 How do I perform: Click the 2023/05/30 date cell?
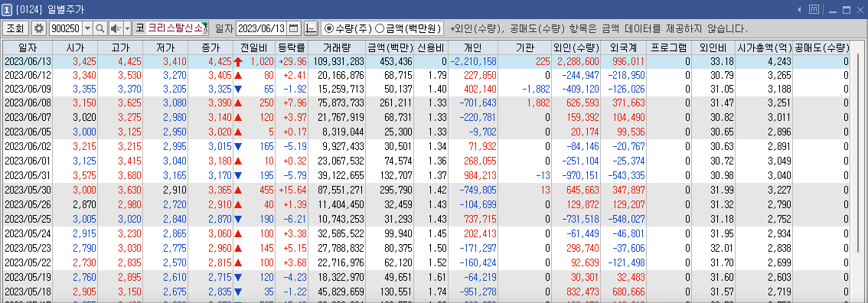tap(28, 190)
